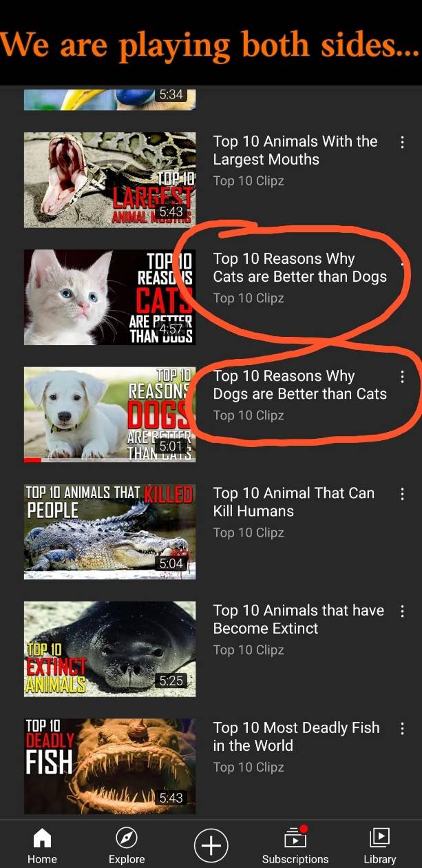Tap Top 10 Clipz channel under Largest Mouths
The width and height of the screenshot is (422, 868).
pos(249,181)
